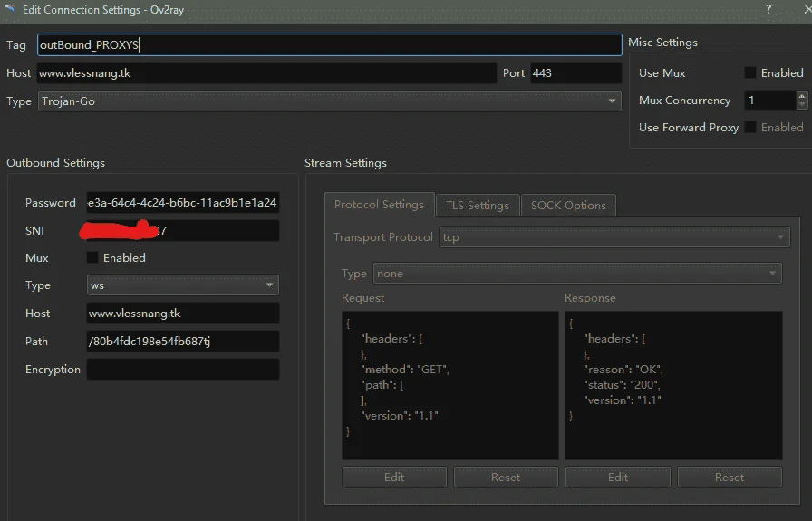Increase Mux Concurrency with up arrow
This screenshot has width=812, height=521.
point(802,96)
